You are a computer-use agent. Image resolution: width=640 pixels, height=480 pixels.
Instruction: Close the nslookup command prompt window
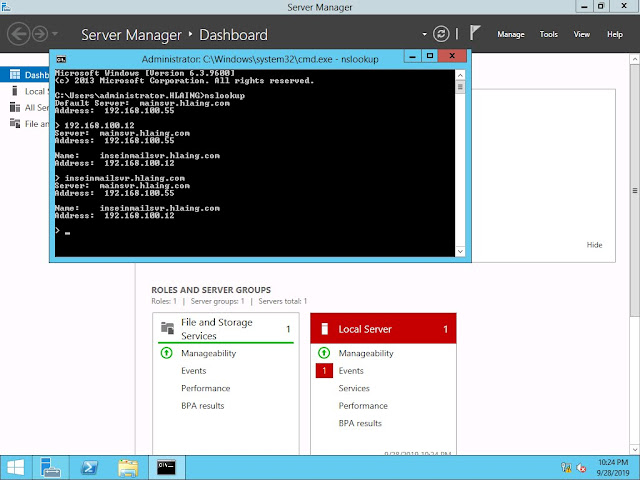(x=452, y=56)
